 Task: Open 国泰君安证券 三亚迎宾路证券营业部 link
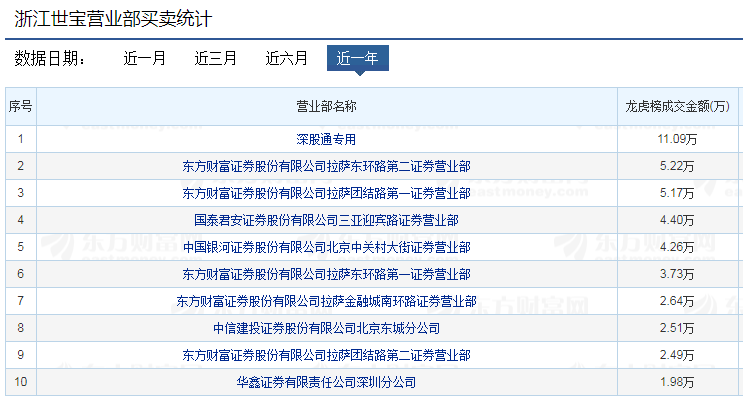326,220
